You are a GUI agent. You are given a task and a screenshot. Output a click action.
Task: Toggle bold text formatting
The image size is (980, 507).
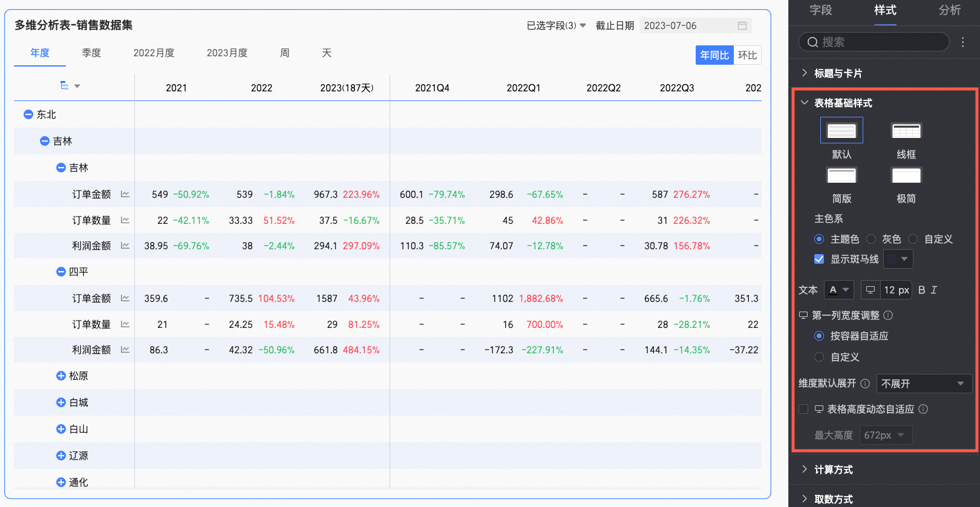[x=921, y=290]
